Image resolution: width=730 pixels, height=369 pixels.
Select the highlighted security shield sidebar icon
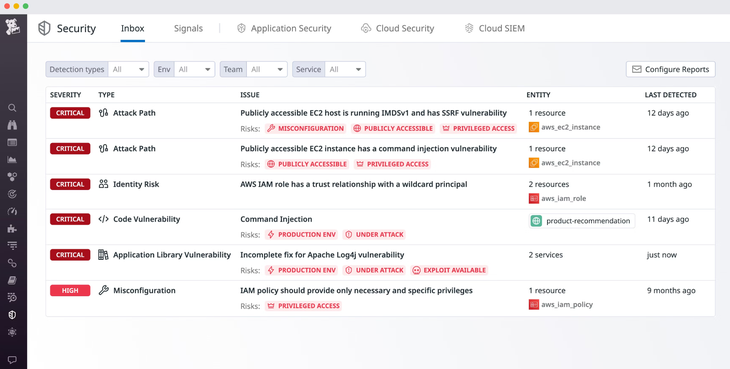[13, 315]
